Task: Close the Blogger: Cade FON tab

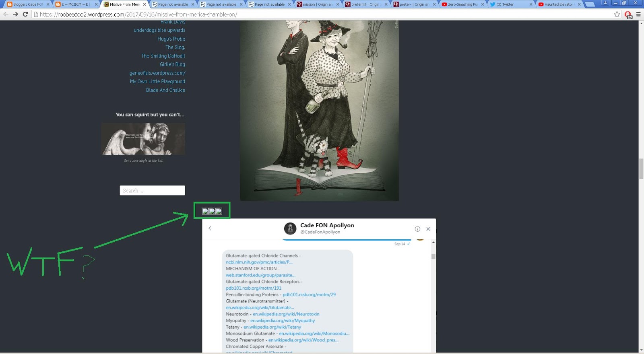Action: coord(48,4)
